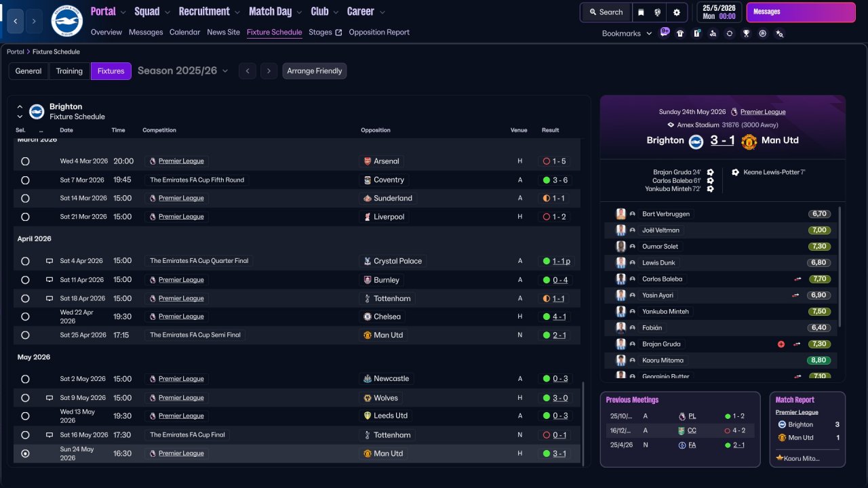868x488 pixels.
Task: Click the Crystal Palace crest icon
Action: pos(368,261)
